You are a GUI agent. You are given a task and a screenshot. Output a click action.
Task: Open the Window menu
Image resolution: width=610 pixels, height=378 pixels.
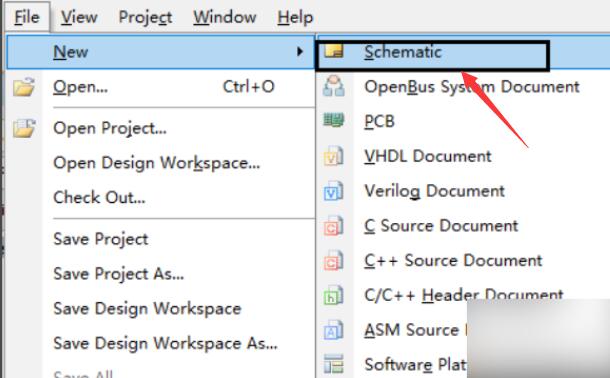[225, 18]
